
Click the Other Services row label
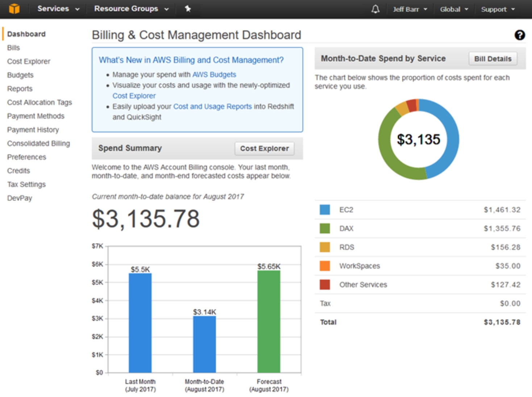pos(363,285)
